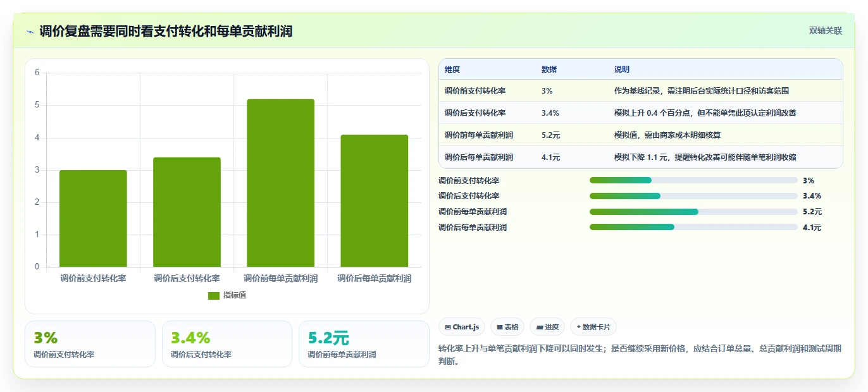
Task: Click the 调价前支付转化率 chart bar
Action: click(x=93, y=218)
